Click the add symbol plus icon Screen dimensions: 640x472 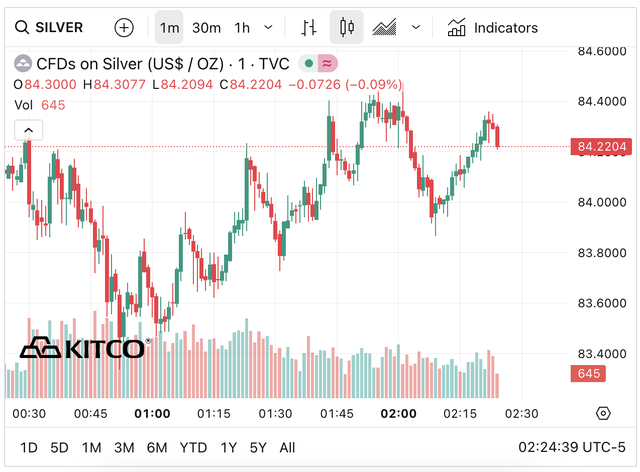[124, 28]
